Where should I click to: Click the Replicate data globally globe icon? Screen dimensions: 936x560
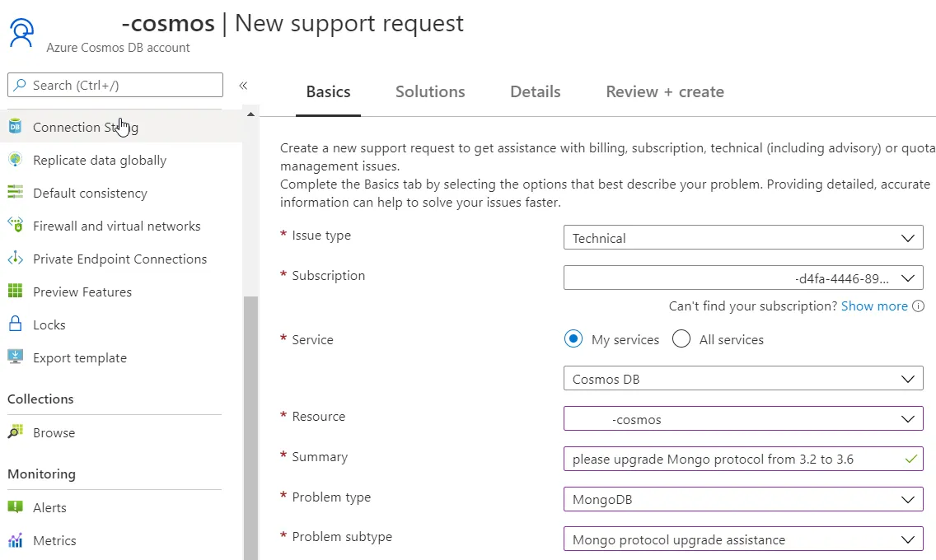pos(15,160)
